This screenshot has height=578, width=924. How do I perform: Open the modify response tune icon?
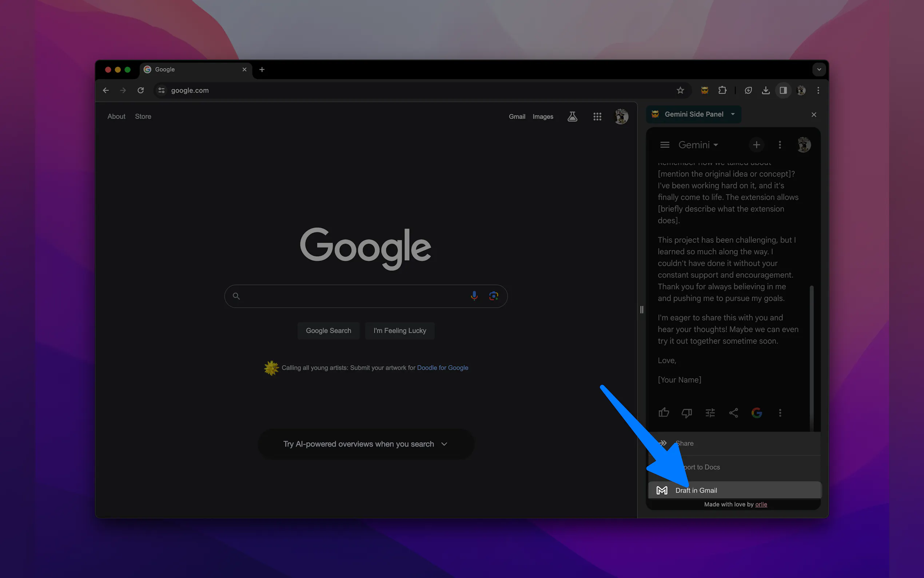pyautogui.click(x=710, y=412)
